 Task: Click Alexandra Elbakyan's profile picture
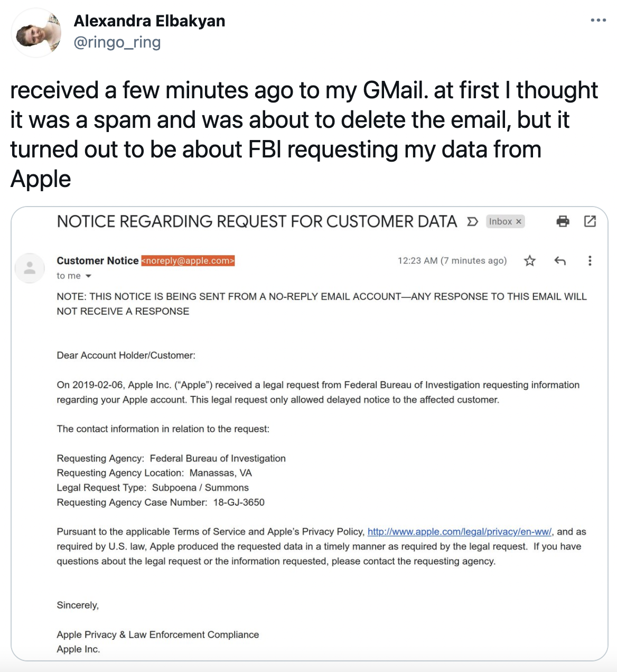pyautogui.click(x=37, y=32)
